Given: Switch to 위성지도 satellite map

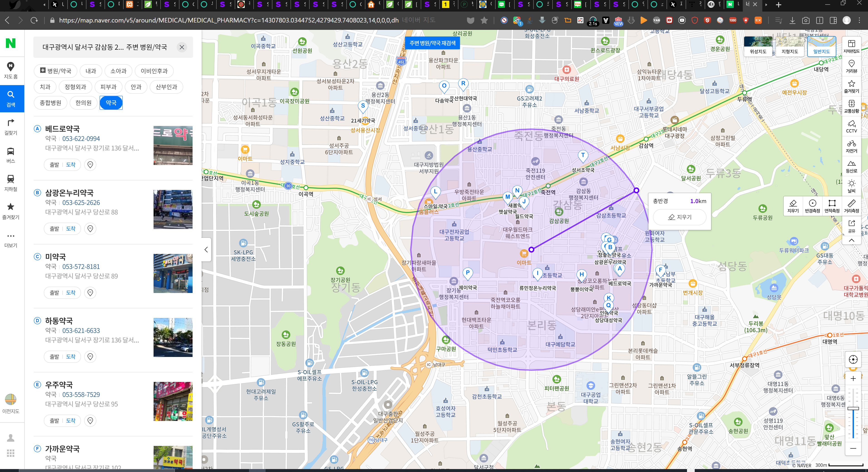Looking at the screenshot, I should (x=758, y=46).
